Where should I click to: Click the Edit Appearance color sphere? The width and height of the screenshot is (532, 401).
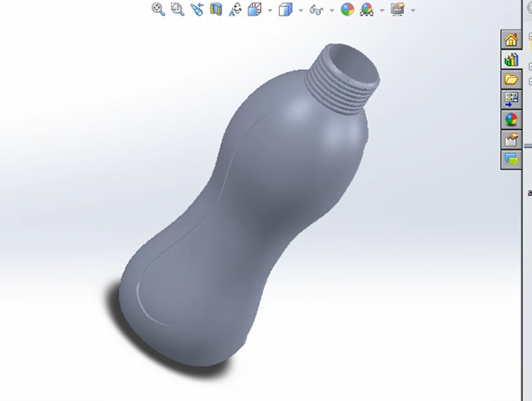(x=347, y=10)
